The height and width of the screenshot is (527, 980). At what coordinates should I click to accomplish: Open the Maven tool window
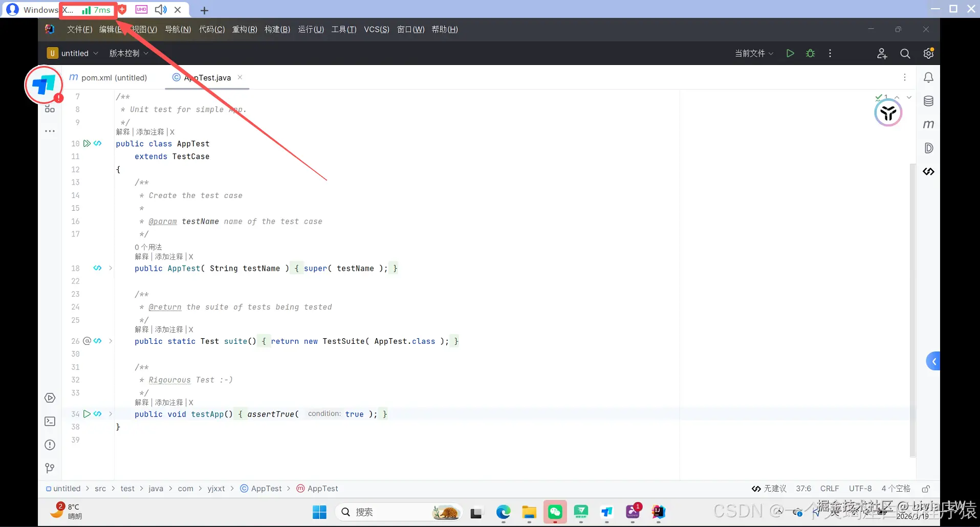(x=928, y=124)
